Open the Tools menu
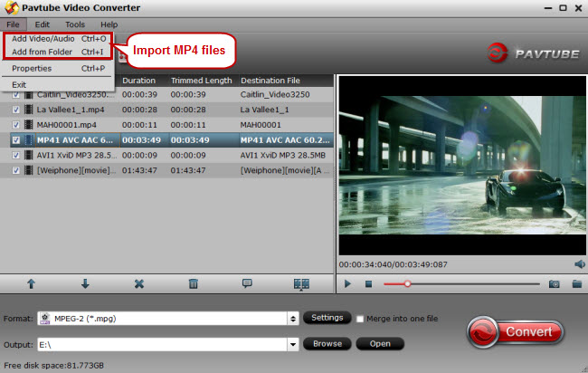588x373 pixels. pos(75,24)
